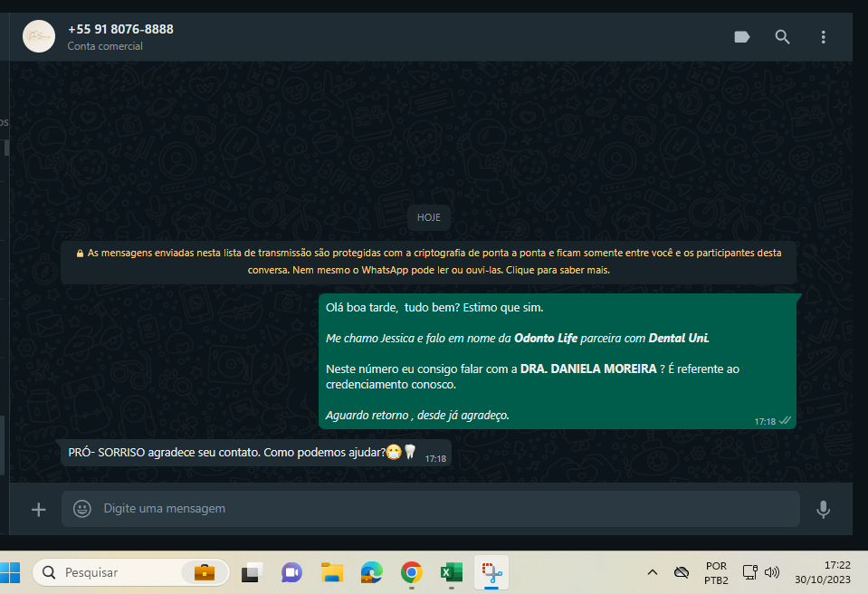Open the emoji picker
The image size is (868, 594).
click(82, 509)
